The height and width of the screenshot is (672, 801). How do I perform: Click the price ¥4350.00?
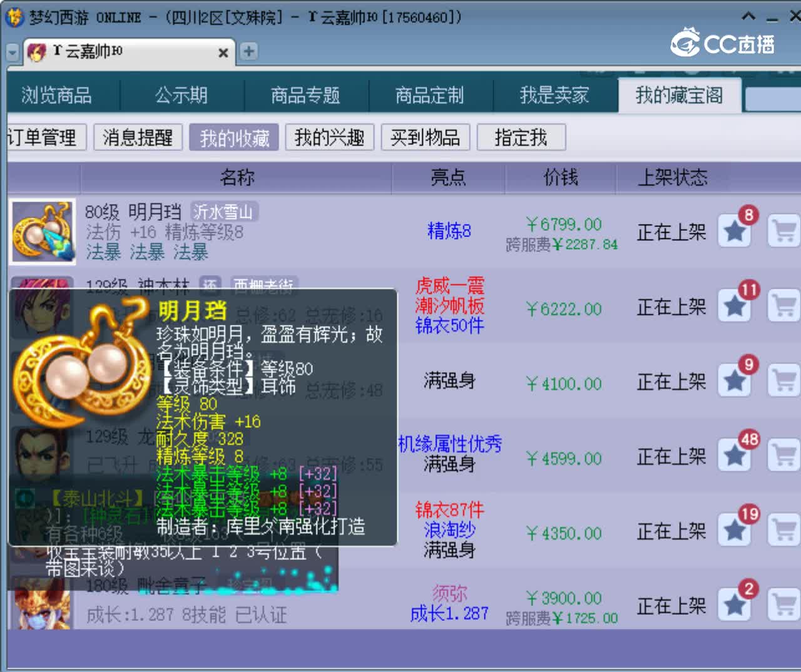click(x=564, y=533)
